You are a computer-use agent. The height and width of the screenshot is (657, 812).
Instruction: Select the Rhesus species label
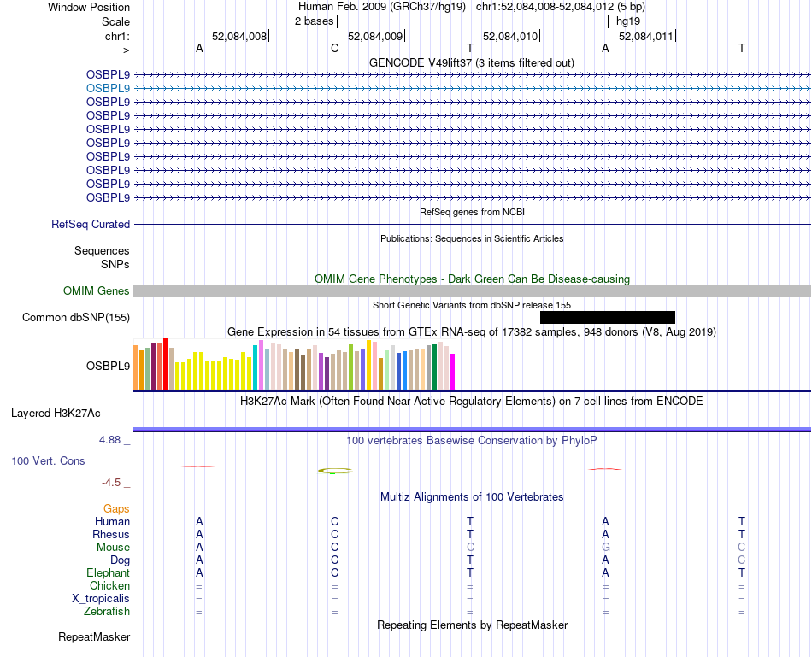111,534
